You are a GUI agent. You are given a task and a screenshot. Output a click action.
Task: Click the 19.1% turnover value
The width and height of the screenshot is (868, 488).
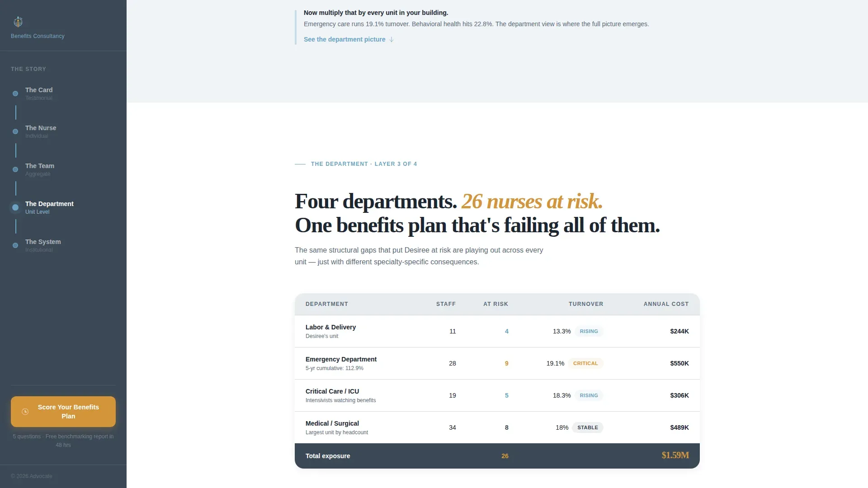[x=555, y=363]
